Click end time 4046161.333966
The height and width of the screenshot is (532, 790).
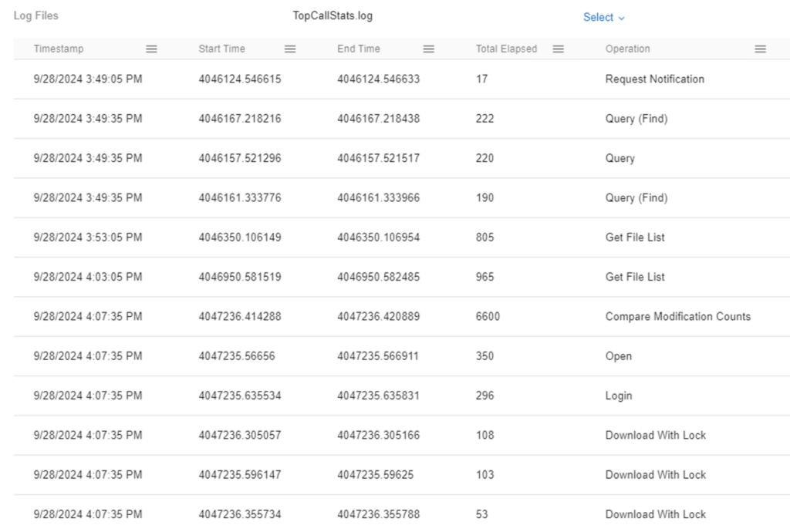378,198
